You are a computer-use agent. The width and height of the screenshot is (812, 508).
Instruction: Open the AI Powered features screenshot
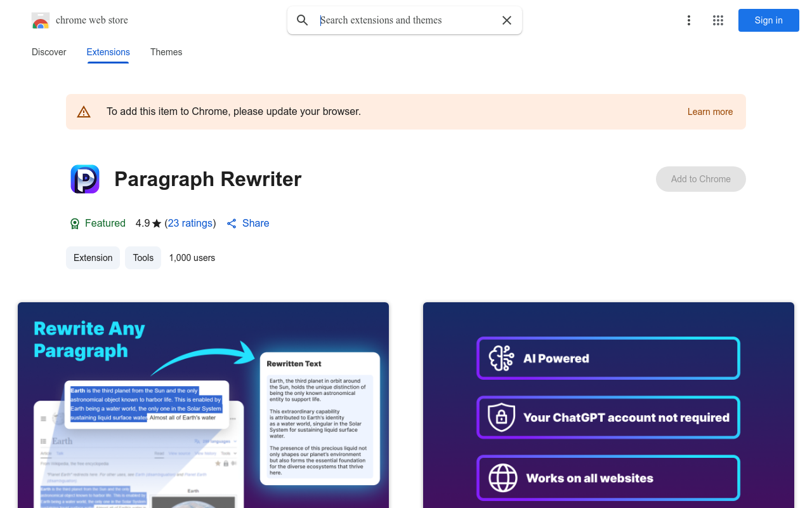pyautogui.click(x=608, y=405)
